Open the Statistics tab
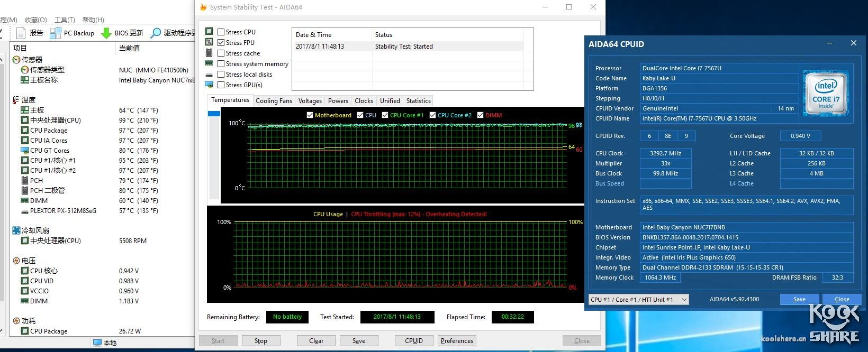Image resolution: width=868 pixels, height=352 pixels. point(419,101)
